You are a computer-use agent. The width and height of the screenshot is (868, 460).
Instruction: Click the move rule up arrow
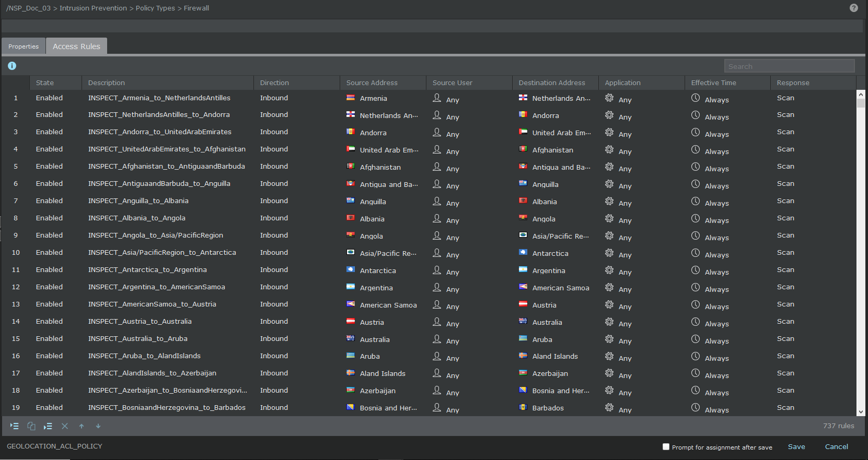82,426
